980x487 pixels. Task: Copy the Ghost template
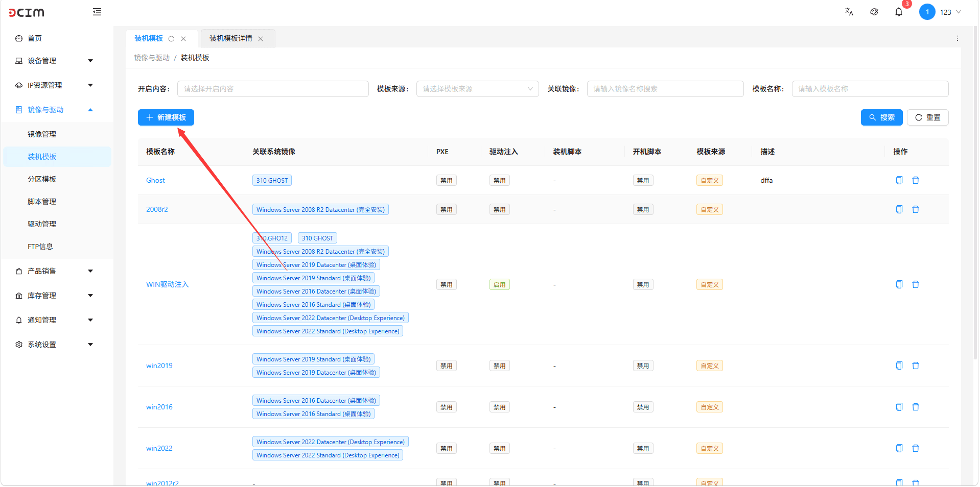[899, 180]
